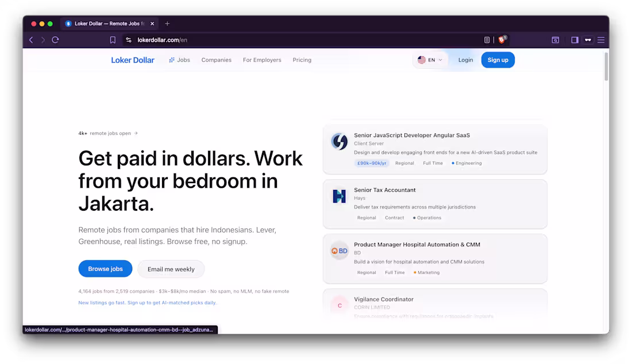Click the Login link
The width and height of the screenshot is (632, 364).
click(x=465, y=60)
